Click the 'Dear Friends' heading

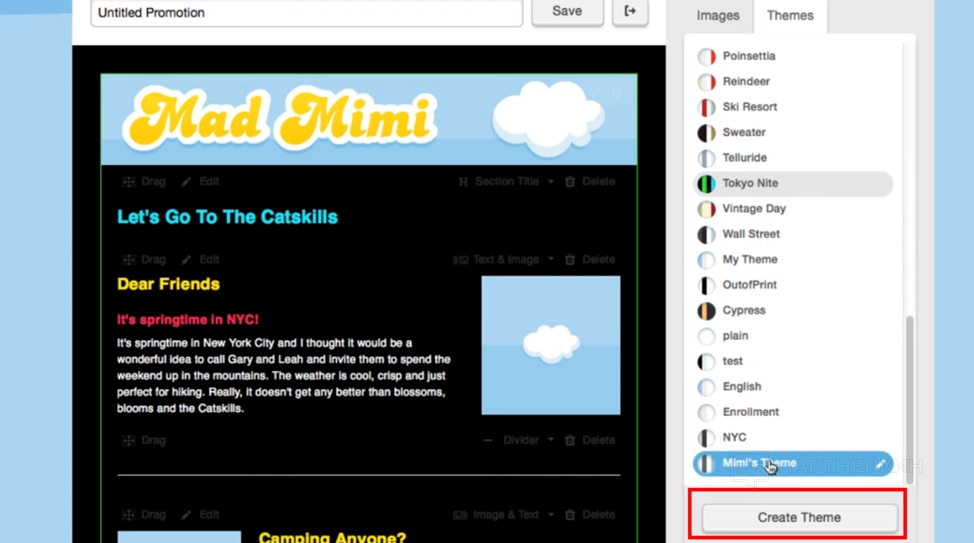click(x=168, y=284)
